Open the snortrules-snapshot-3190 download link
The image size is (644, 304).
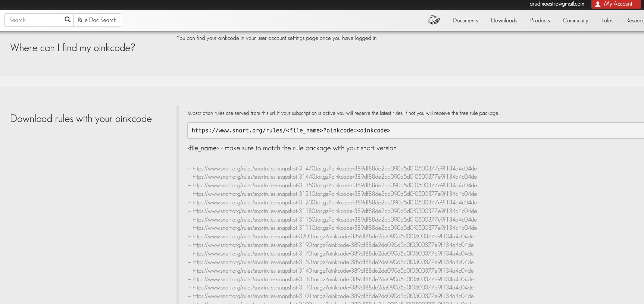point(333,245)
